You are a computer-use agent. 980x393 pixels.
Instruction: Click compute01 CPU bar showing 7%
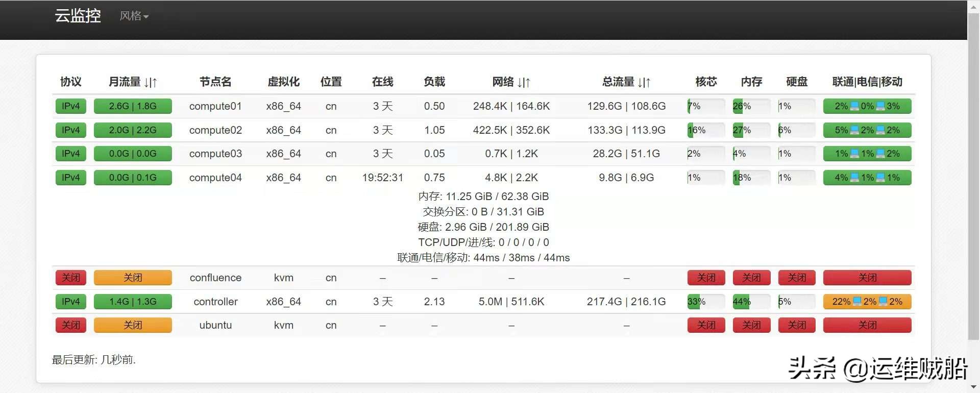706,106
